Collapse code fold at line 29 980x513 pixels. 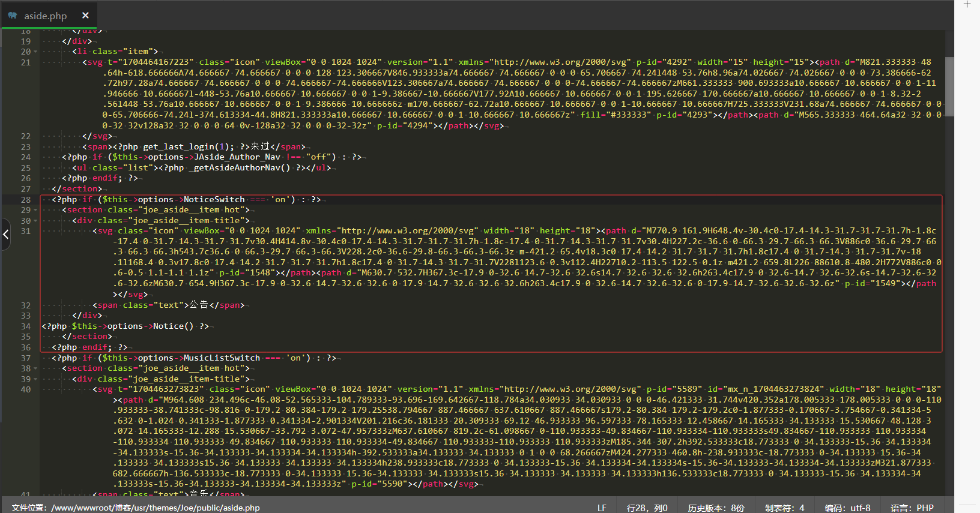pos(35,210)
